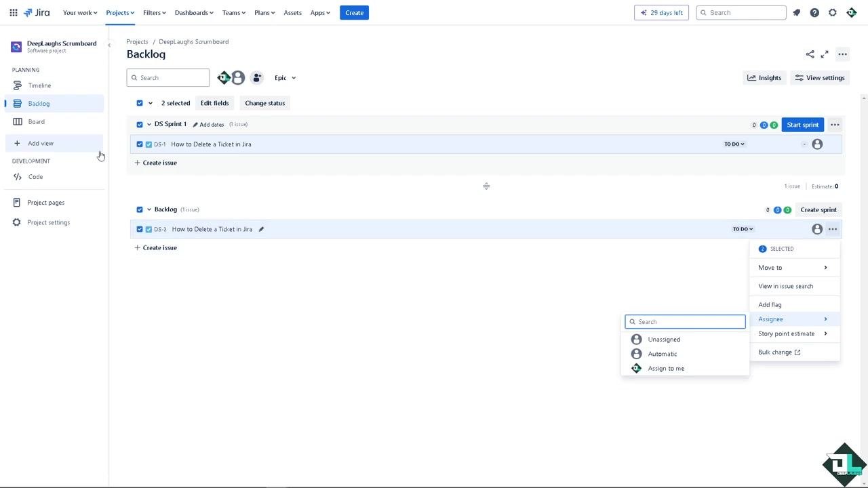Image resolution: width=868 pixels, height=488 pixels.
Task: Uncheck the DS-2 issue checkbox
Action: tap(140, 229)
